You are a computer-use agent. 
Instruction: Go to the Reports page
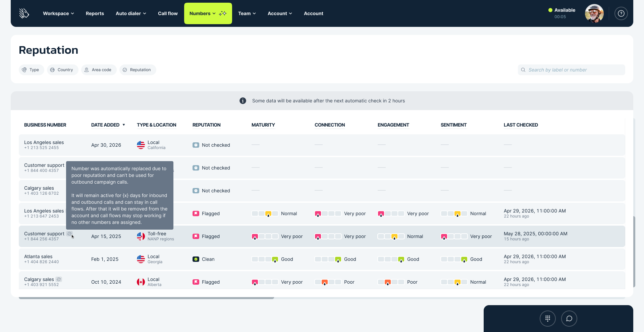click(x=95, y=13)
